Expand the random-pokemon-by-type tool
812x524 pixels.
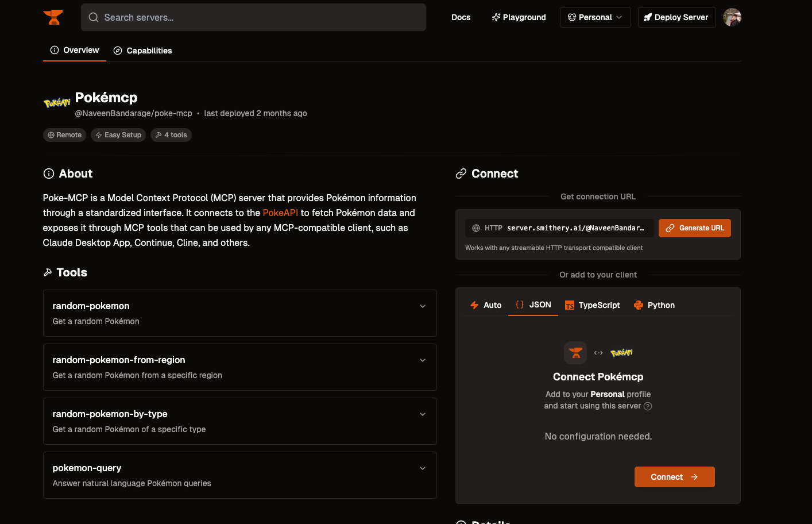click(x=240, y=421)
